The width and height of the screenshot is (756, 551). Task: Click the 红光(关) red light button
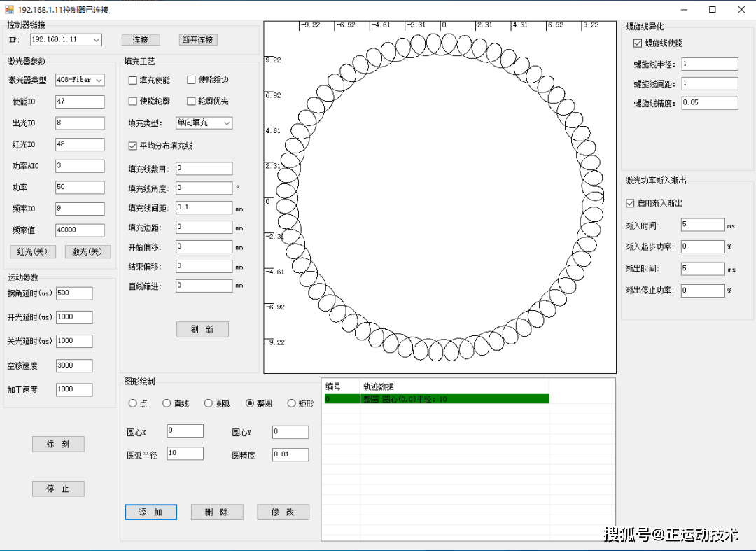pos(33,251)
